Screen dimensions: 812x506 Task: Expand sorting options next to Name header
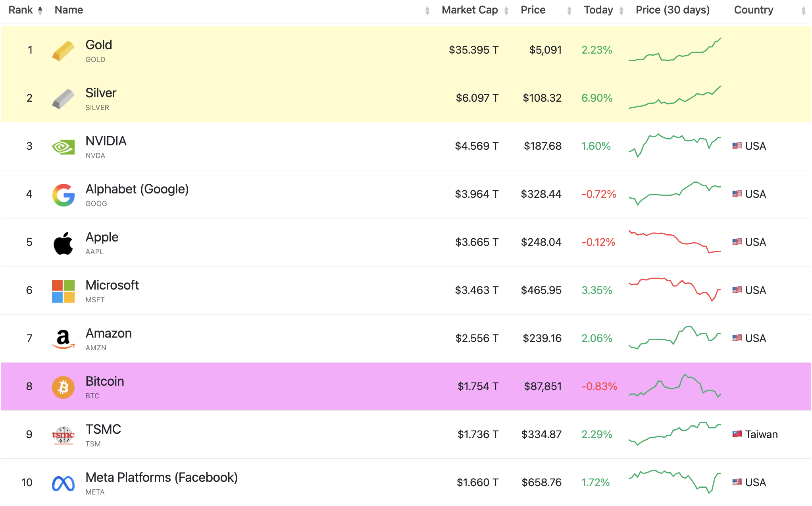(427, 10)
